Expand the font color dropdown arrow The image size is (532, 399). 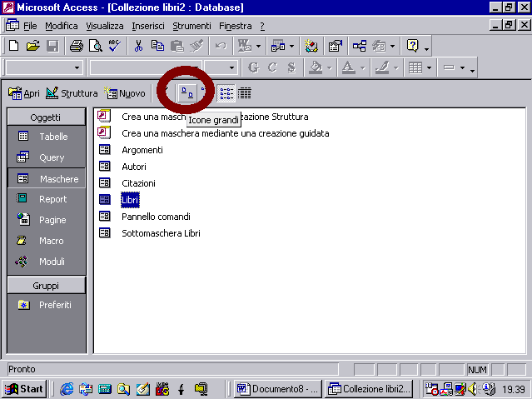pyautogui.click(x=362, y=68)
